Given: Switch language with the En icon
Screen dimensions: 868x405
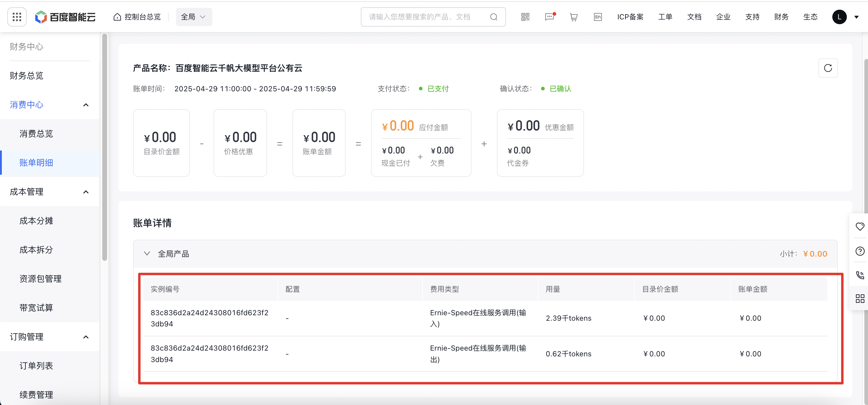Looking at the screenshot, I should point(598,17).
